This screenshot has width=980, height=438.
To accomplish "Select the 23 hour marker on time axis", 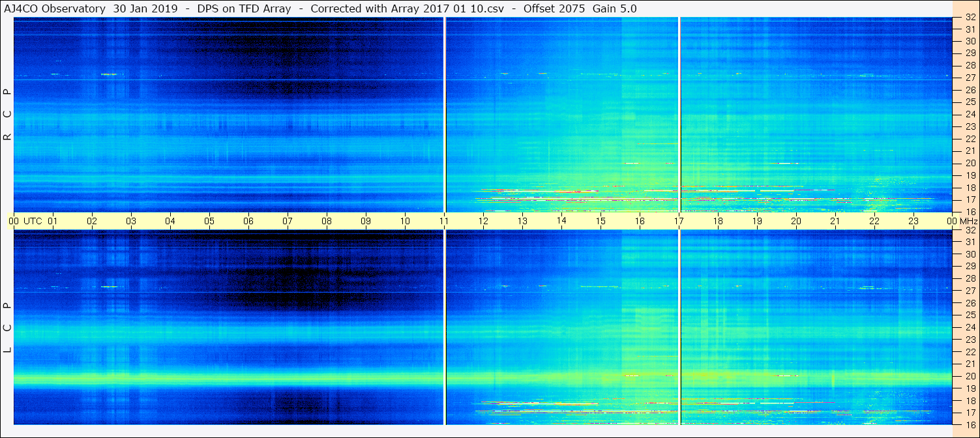I will tap(913, 221).
